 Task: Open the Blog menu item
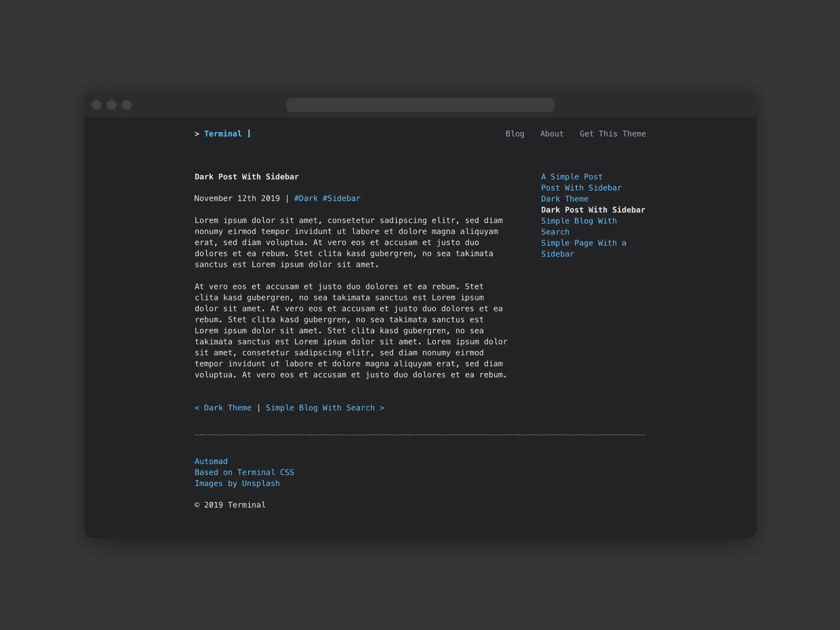[514, 134]
